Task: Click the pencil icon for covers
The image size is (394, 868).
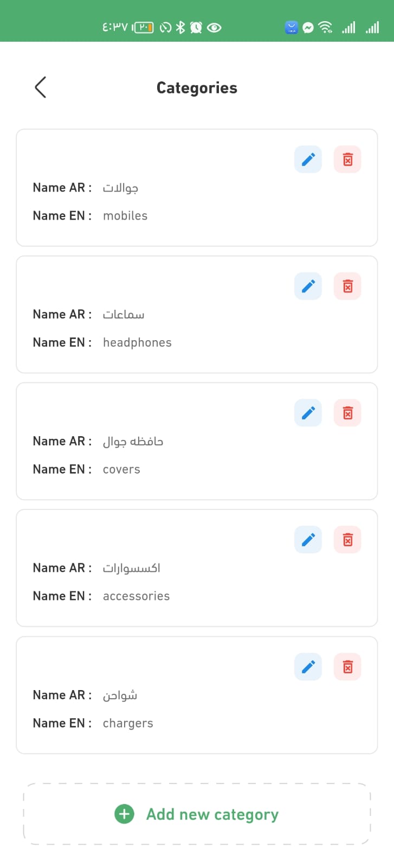Action: (x=308, y=413)
